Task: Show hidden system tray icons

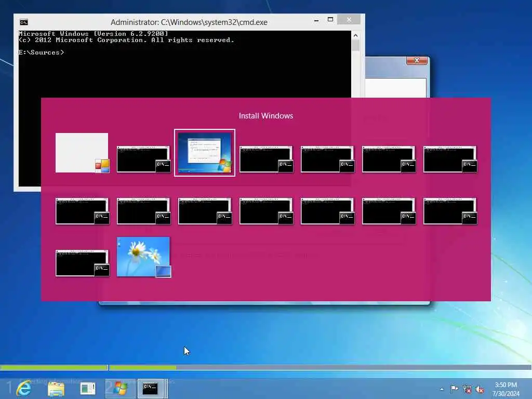Action: pos(442,389)
